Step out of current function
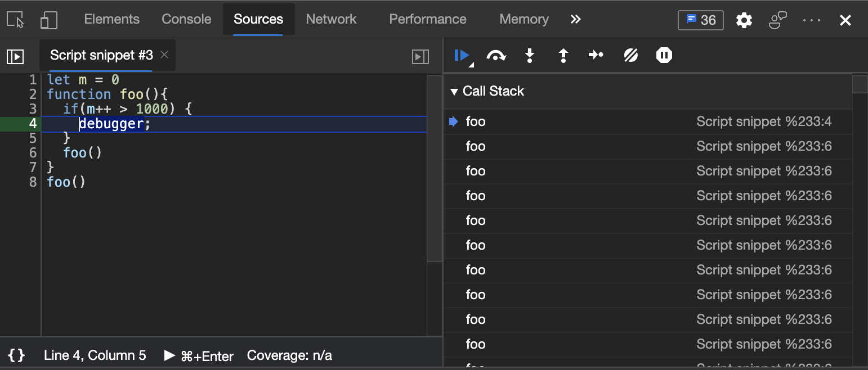 563,55
